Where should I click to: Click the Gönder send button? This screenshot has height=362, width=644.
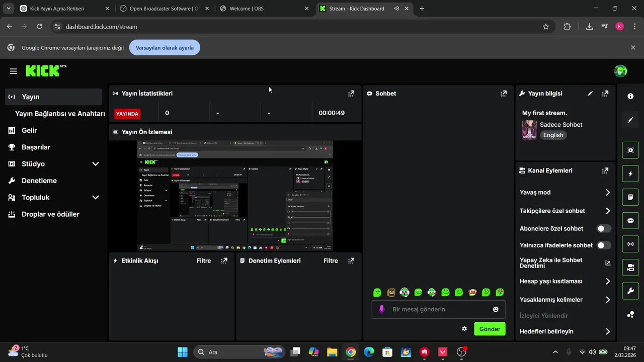pyautogui.click(x=490, y=329)
